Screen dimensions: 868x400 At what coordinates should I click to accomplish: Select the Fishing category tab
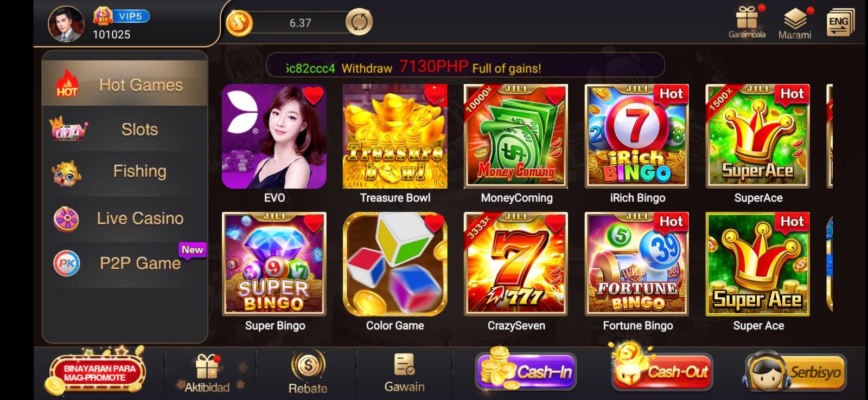(x=125, y=172)
